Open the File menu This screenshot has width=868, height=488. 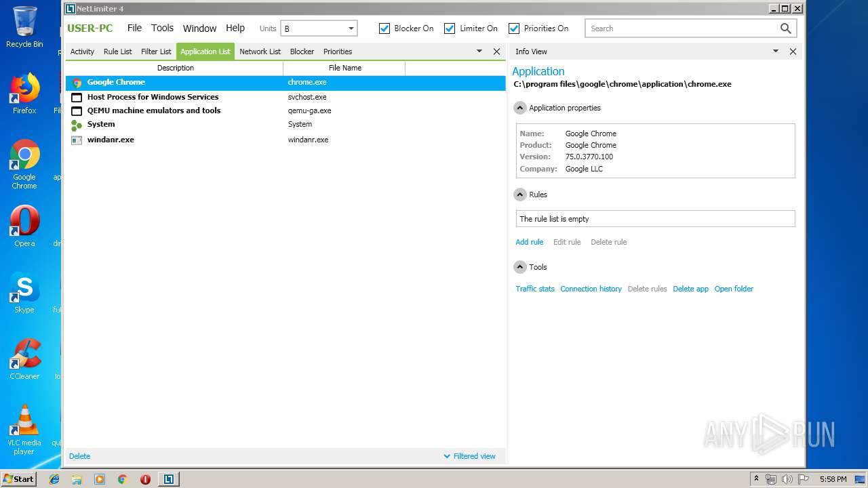(134, 28)
